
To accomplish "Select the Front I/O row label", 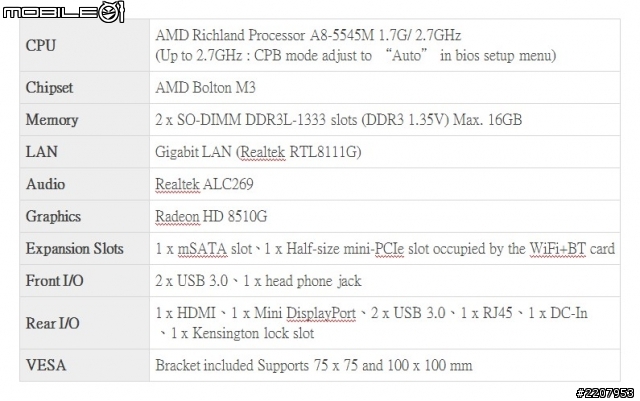I will click(x=54, y=281).
